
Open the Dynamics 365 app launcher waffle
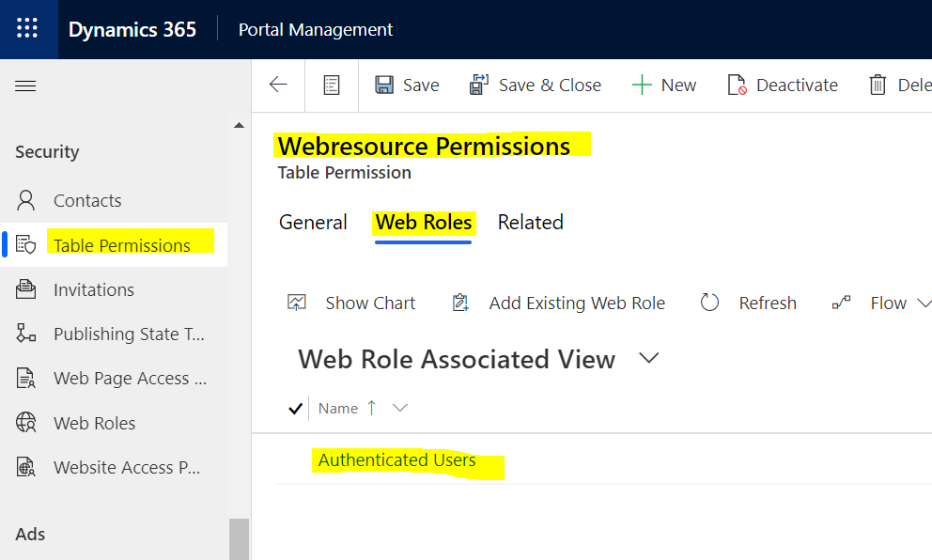tap(28, 29)
